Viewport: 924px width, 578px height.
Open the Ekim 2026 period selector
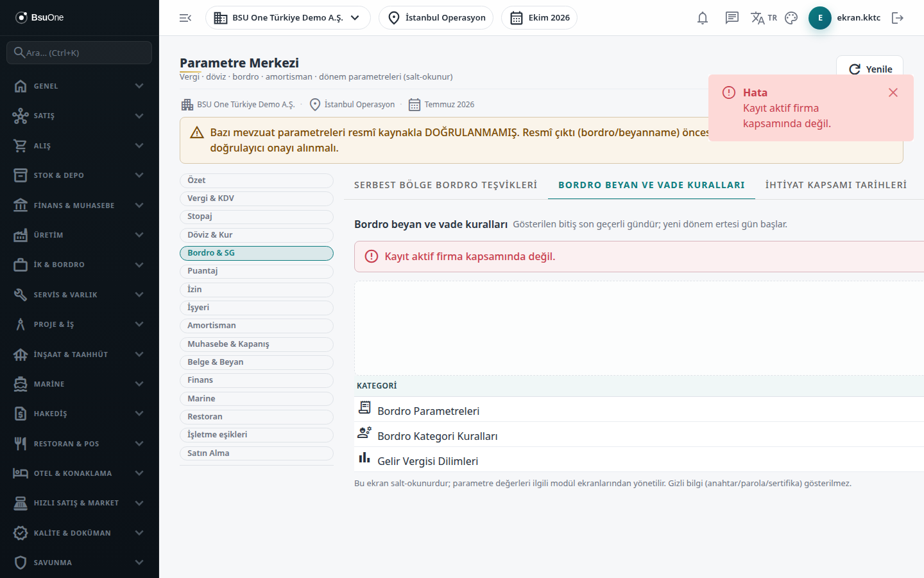[539, 18]
